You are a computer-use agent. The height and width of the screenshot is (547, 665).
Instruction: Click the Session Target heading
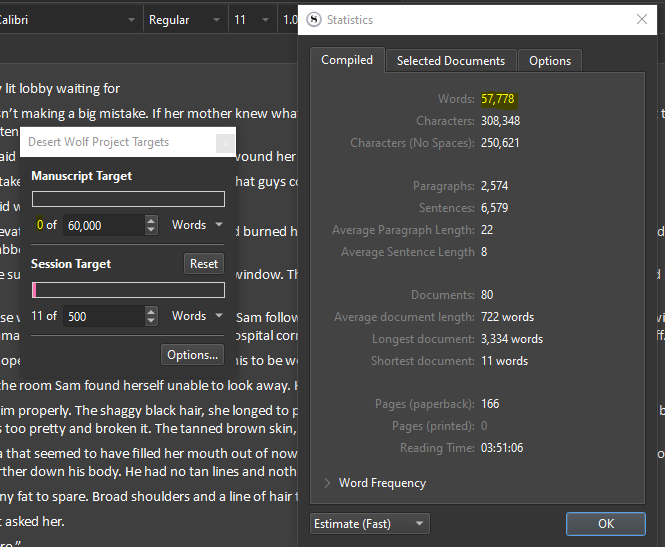[71, 264]
